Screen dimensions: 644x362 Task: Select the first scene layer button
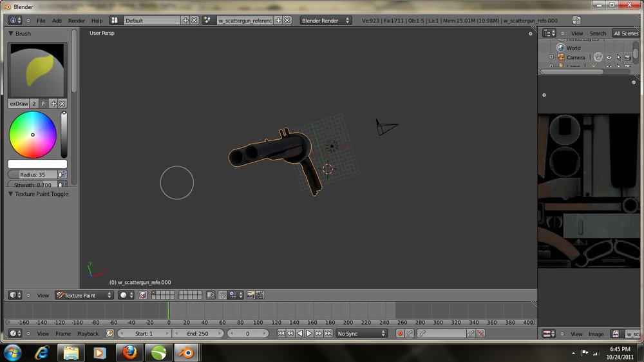[x=154, y=293]
